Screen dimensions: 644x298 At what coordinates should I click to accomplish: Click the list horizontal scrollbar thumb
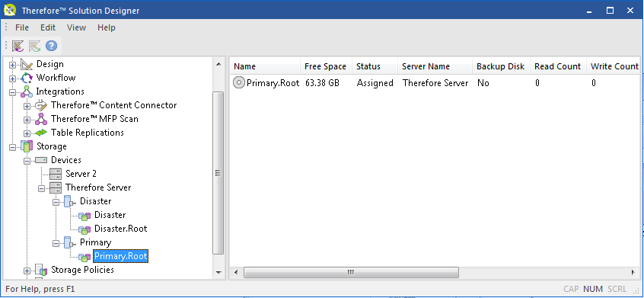[x=351, y=273]
